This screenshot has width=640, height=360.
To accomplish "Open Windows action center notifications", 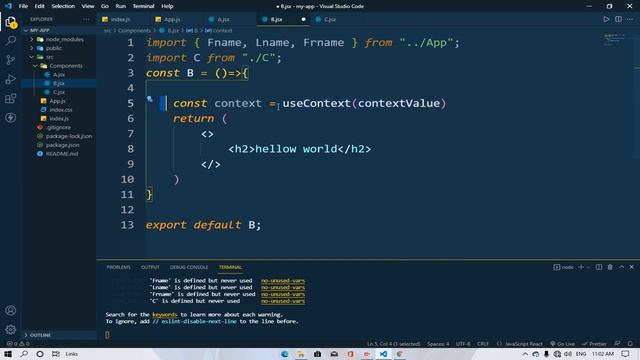I will coord(626,354).
